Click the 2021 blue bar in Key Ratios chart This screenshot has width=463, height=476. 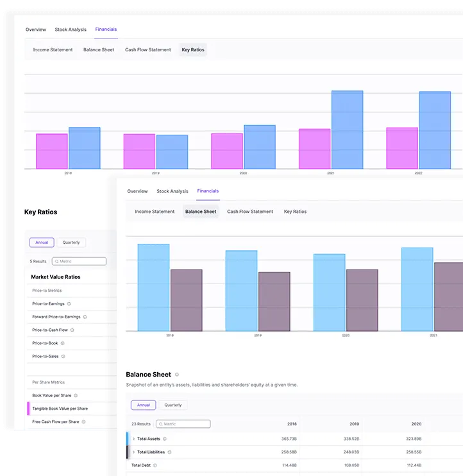point(347,130)
